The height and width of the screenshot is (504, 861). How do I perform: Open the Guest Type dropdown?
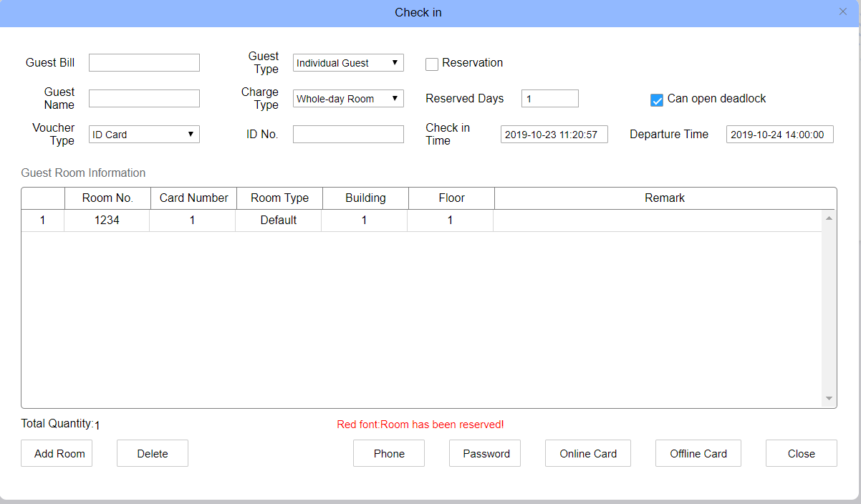(x=348, y=63)
